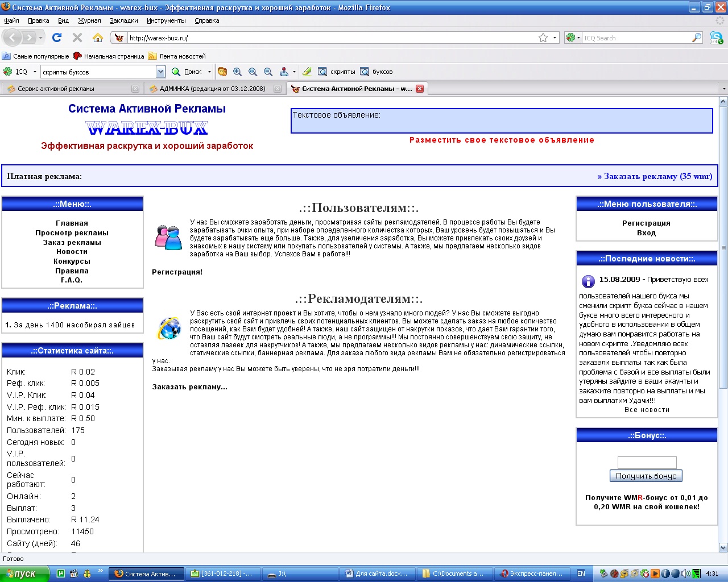Click the Stop loading X icon

point(77,38)
